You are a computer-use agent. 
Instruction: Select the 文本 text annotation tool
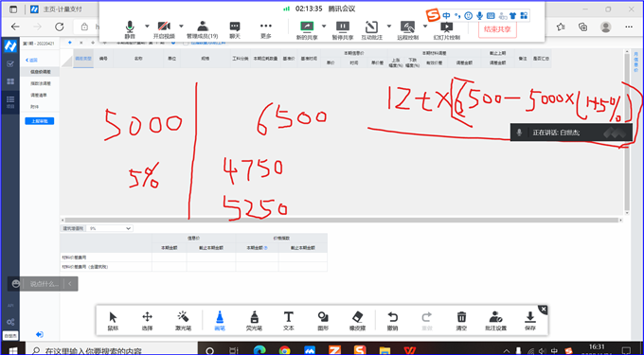tap(289, 321)
